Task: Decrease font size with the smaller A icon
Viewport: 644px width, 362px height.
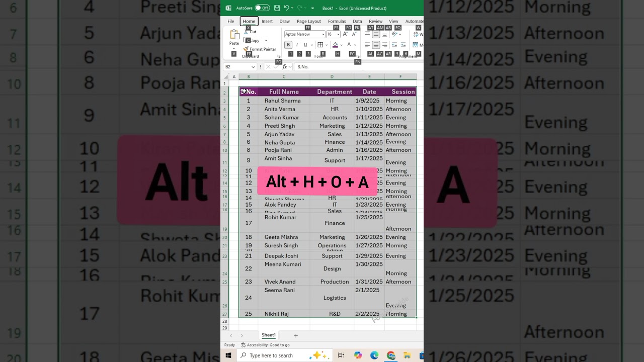Action: coord(354,34)
